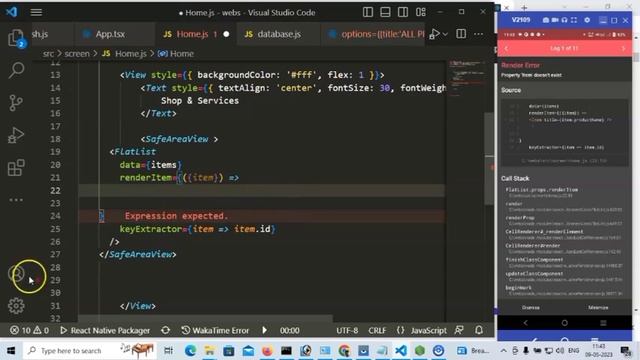This screenshot has width=640, height=360.
Task: Run the file with the play icon
Action: [x=435, y=34]
